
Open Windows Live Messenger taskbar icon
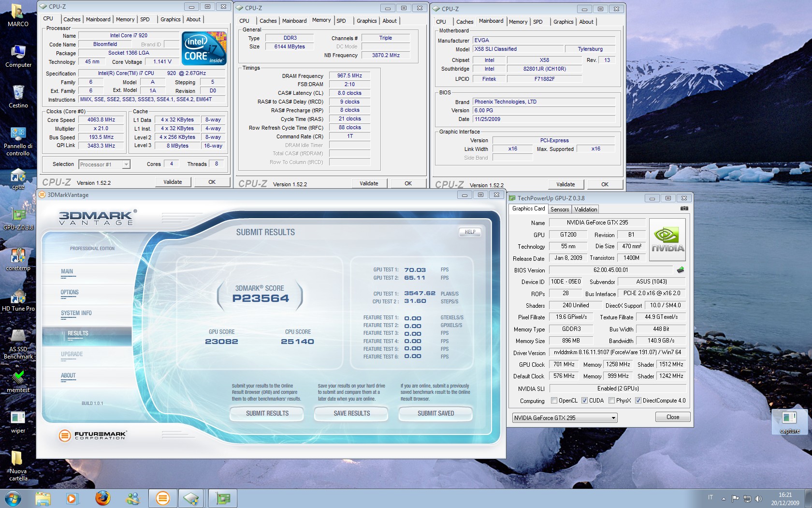point(132,498)
